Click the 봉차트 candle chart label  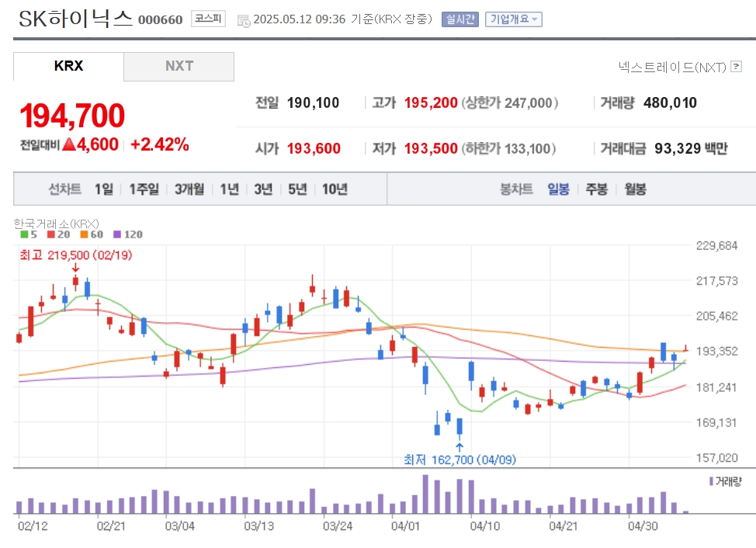pos(516,189)
